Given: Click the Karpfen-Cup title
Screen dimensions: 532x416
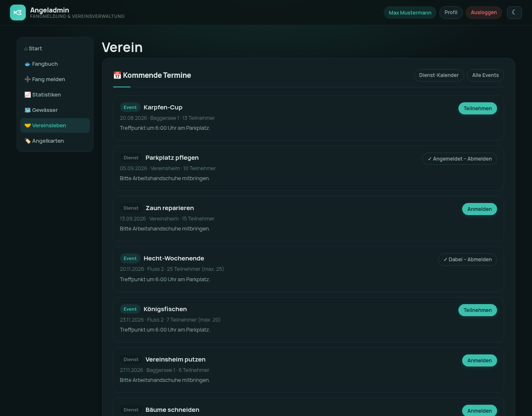Looking at the screenshot, I should click(x=163, y=107).
